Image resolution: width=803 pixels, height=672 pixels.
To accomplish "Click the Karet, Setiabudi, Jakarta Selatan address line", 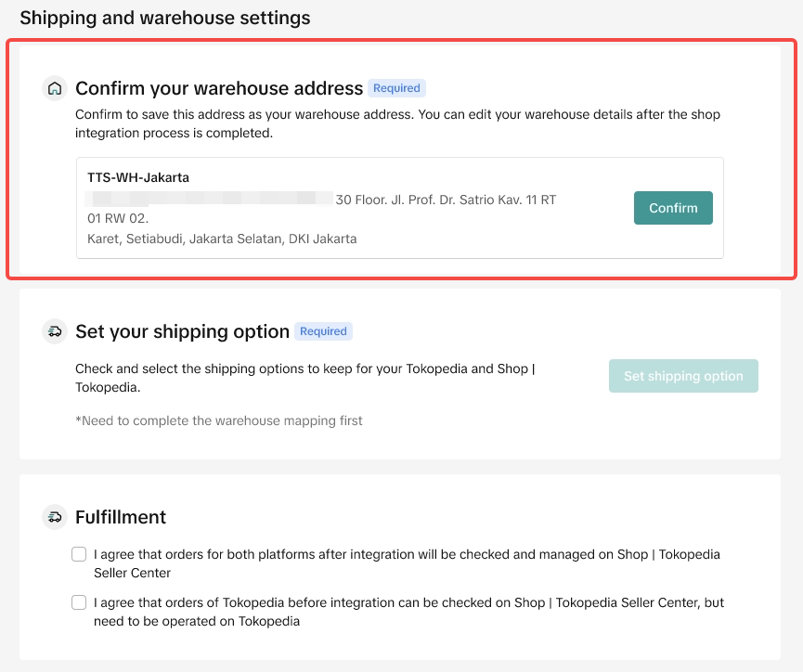I will (x=222, y=239).
